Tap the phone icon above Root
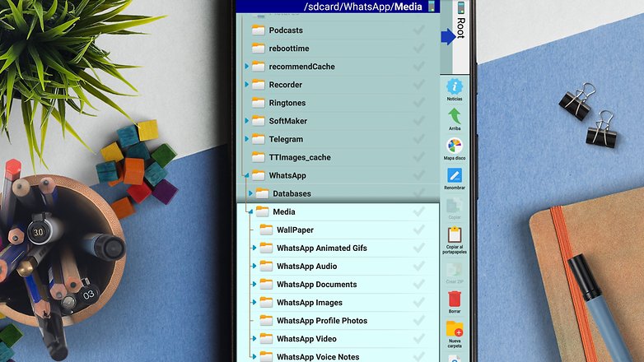The image size is (644, 362). 461,7
